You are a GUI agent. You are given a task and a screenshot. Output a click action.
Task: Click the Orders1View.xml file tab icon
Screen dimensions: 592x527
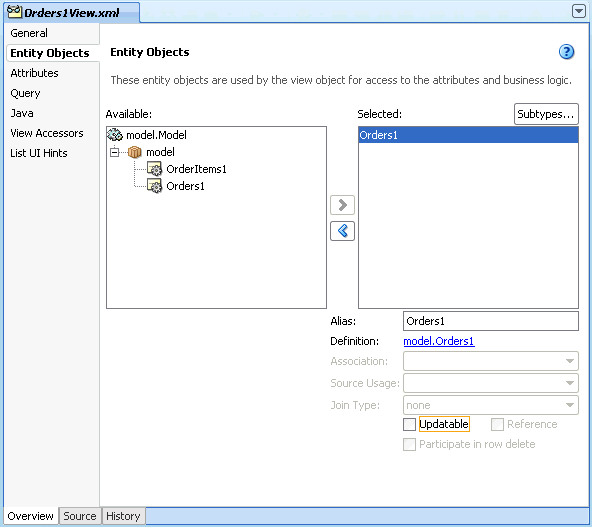[x=14, y=11]
